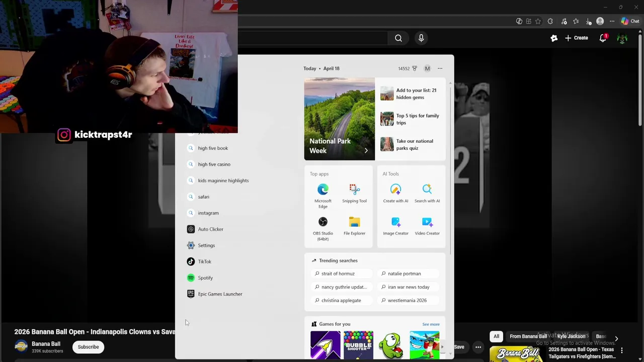Open rewards points 14552 trophy
Screen dimensions: 644x362
408,68
